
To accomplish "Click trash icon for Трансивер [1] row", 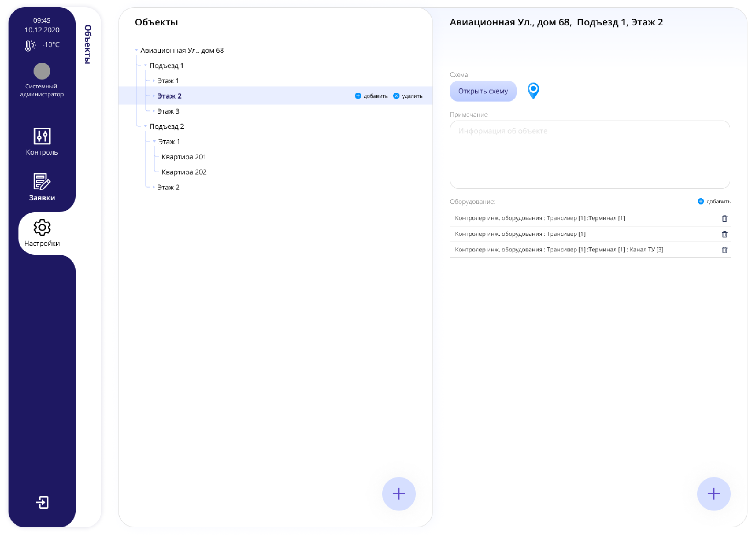I will 724,234.
